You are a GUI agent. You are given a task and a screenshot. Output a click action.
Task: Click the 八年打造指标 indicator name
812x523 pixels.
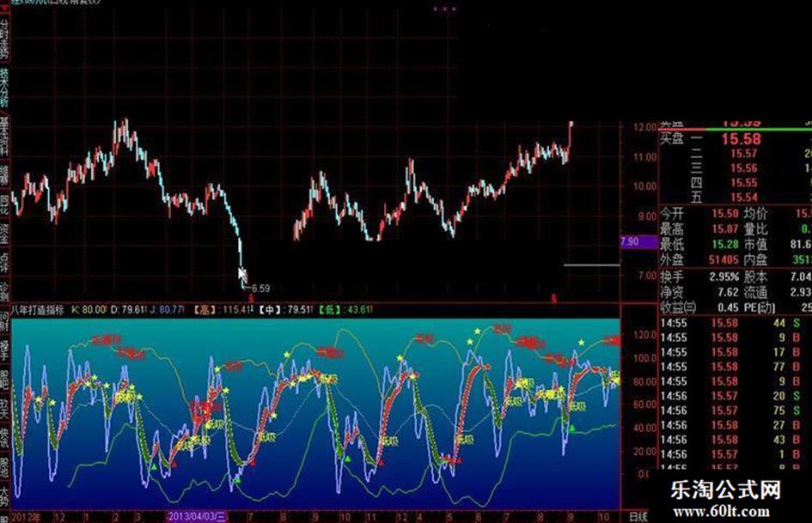click(x=37, y=310)
